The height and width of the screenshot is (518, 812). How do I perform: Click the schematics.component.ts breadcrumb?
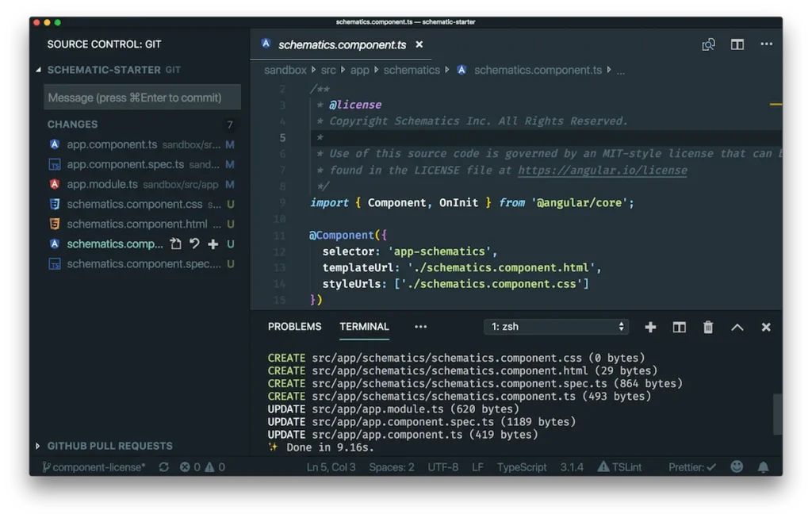point(538,71)
